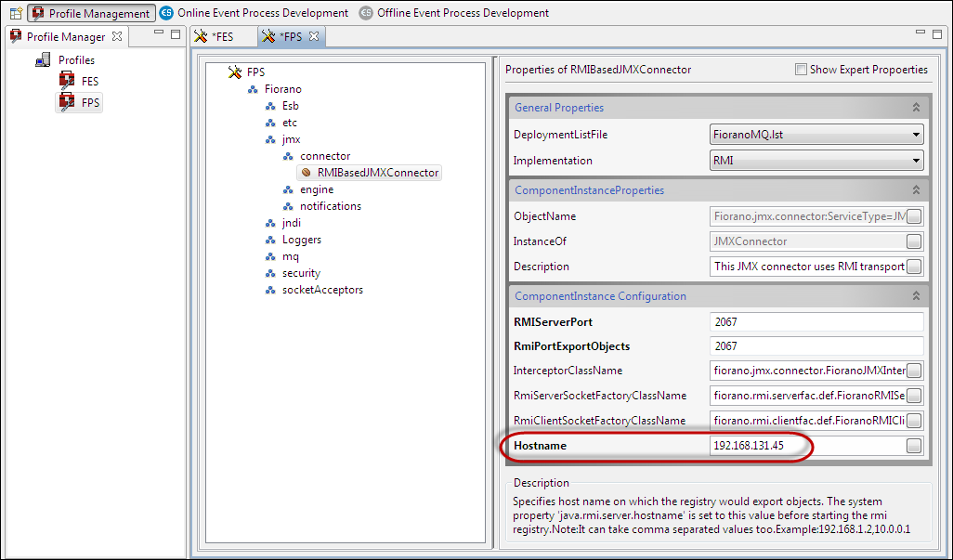Enable Show Expert Properties checkbox
Image resolution: width=953 pixels, height=560 pixels.
coord(801,70)
